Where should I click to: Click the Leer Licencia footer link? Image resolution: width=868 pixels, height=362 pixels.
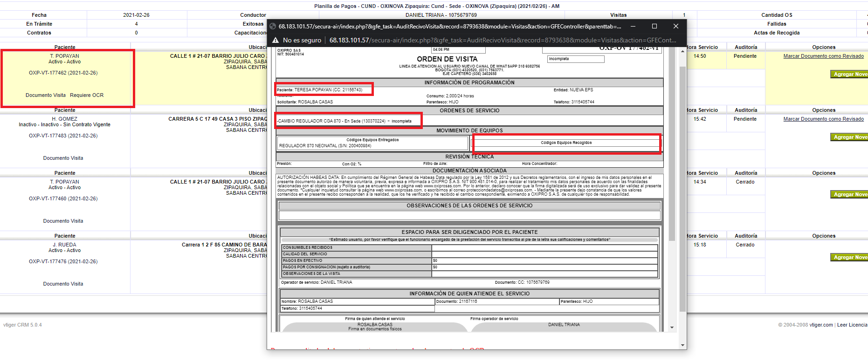click(x=852, y=325)
